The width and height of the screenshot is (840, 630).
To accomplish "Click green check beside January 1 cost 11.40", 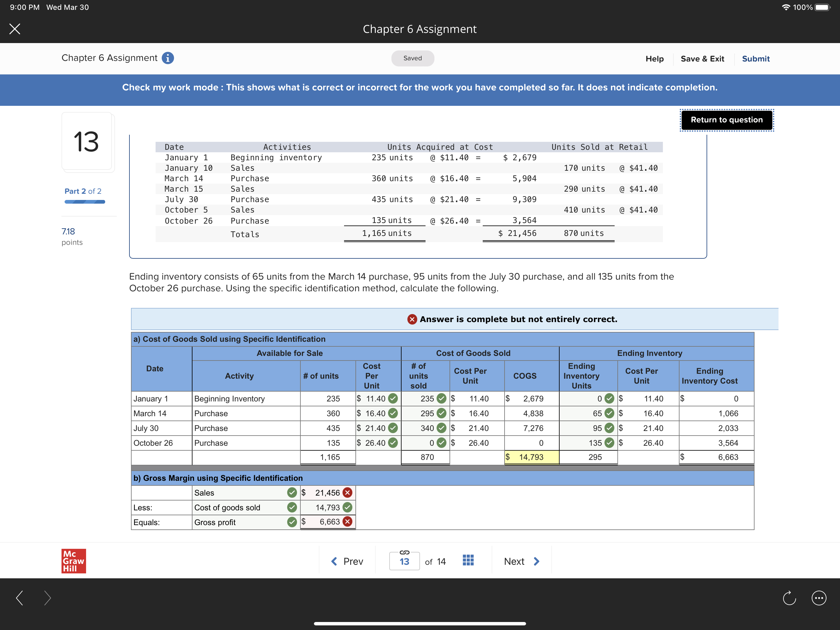I will pos(393,399).
